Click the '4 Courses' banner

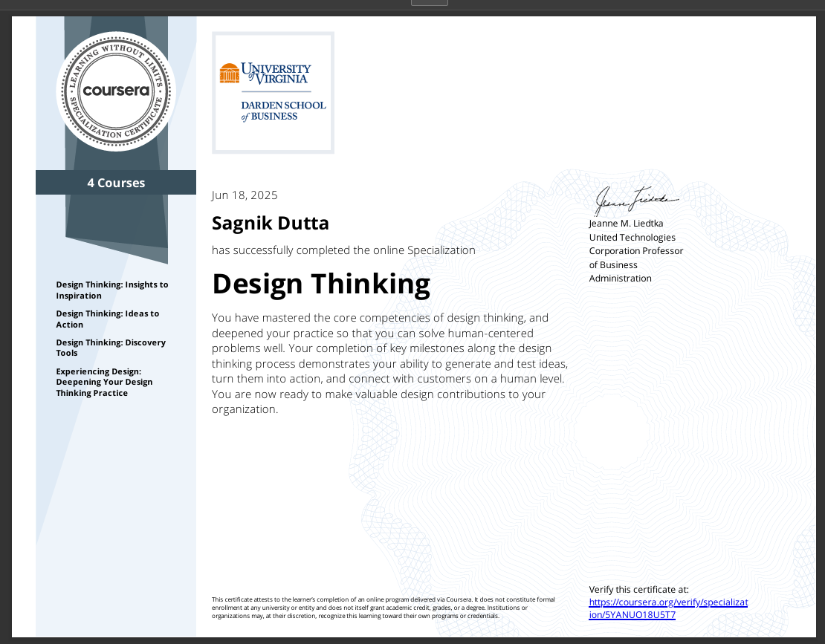pyautogui.click(x=116, y=183)
